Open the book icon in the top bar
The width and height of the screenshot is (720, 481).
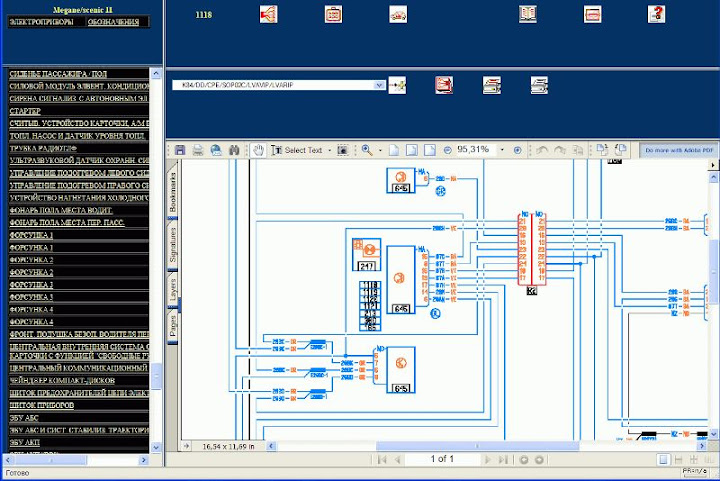pos(528,15)
